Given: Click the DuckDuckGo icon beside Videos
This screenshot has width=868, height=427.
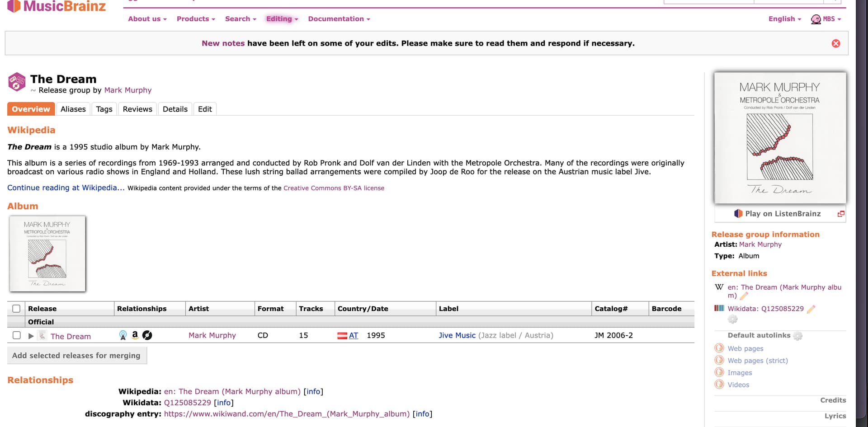Looking at the screenshot, I should [719, 385].
